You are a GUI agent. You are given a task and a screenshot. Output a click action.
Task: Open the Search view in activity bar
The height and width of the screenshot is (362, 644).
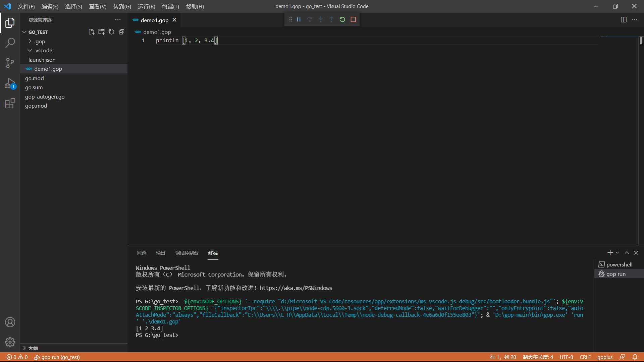10,43
